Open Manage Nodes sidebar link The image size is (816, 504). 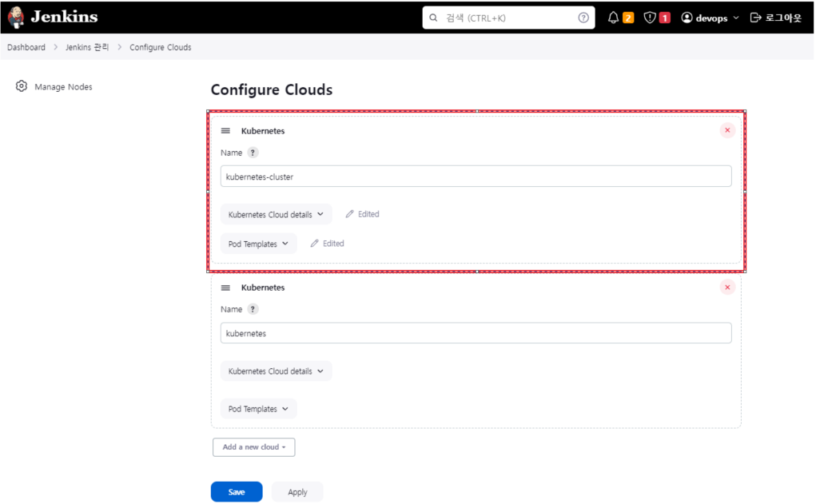[x=63, y=87]
